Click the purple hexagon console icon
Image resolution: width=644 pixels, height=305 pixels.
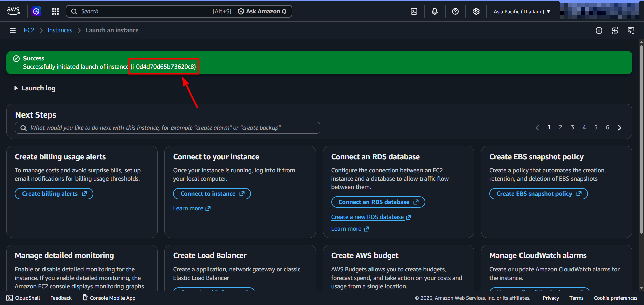[36, 11]
